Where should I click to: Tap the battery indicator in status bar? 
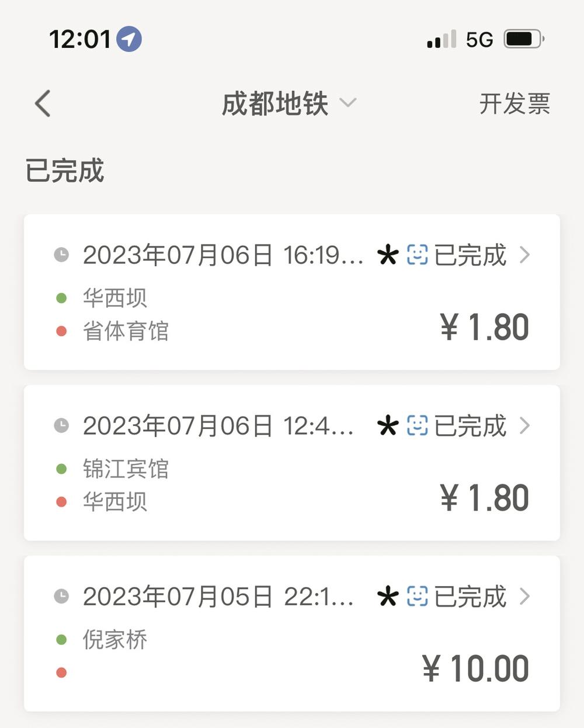click(x=523, y=40)
